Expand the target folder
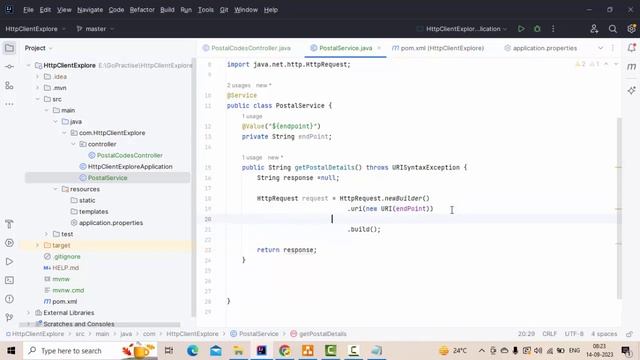The width and height of the screenshot is (640, 360). click(38, 245)
